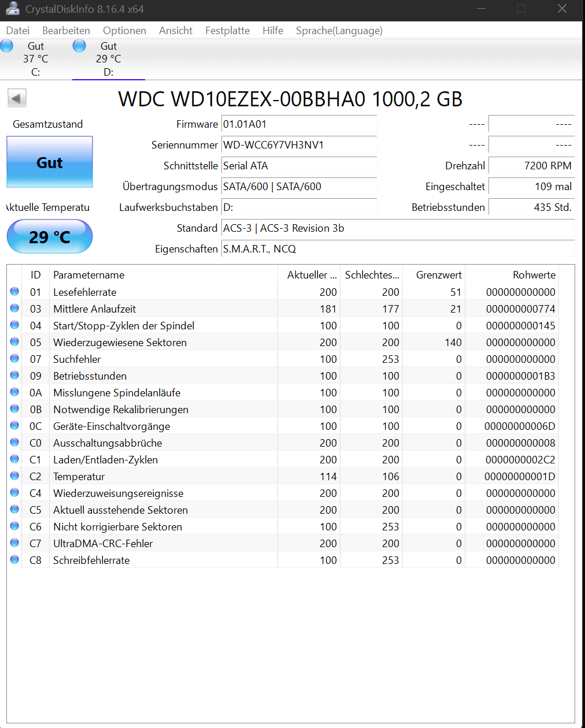Image resolution: width=585 pixels, height=728 pixels.
Task: Click the serial number field WD-WCC6Y7VH3NV1
Action: [x=299, y=145]
